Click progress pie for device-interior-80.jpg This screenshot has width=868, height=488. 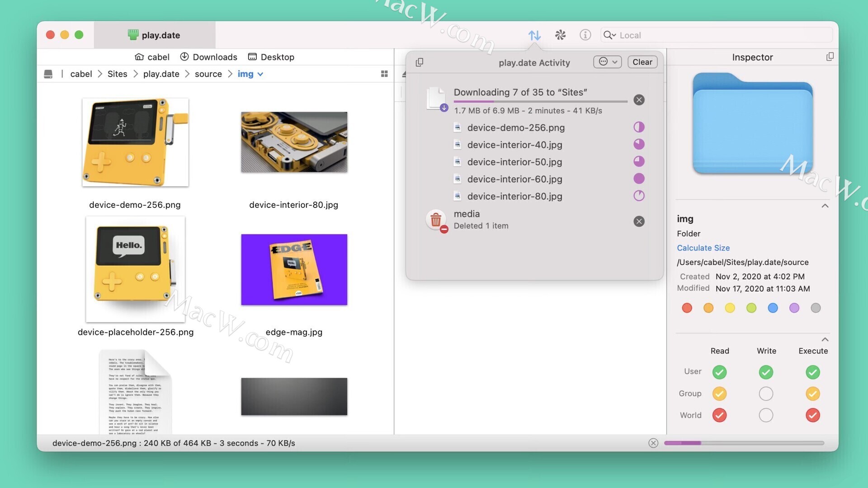click(x=639, y=196)
